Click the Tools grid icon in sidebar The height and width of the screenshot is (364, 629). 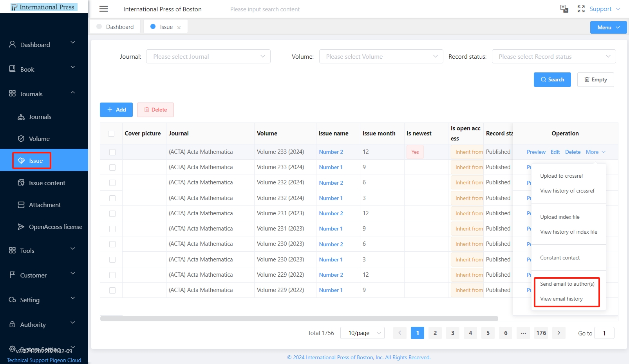(x=13, y=250)
